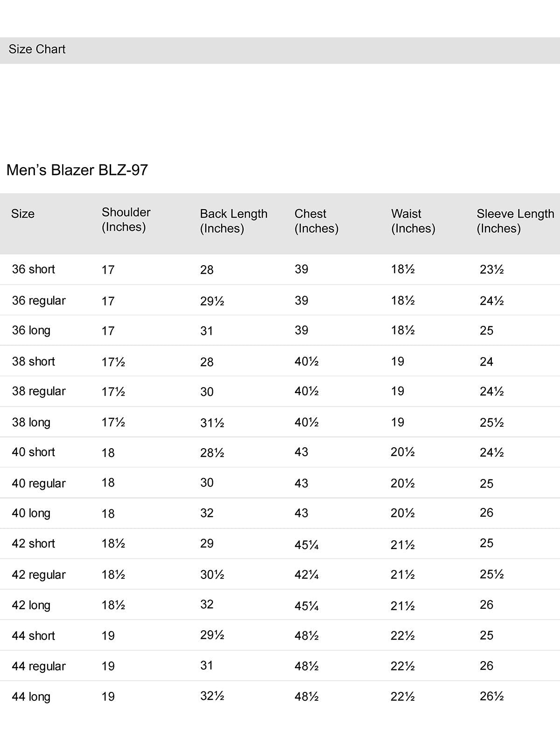The width and height of the screenshot is (560, 747).
Task: Click the Men's Blazer BLZ-97 title
Action: coord(77,170)
